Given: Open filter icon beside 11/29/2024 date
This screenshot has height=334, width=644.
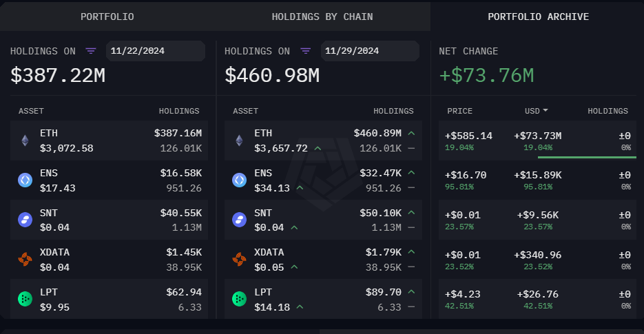Looking at the screenshot, I should [306, 51].
